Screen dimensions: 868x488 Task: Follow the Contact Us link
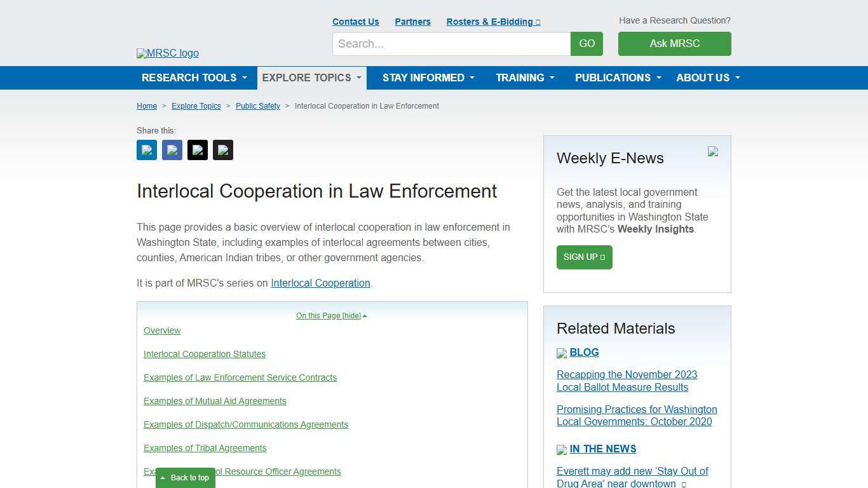[355, 21]
